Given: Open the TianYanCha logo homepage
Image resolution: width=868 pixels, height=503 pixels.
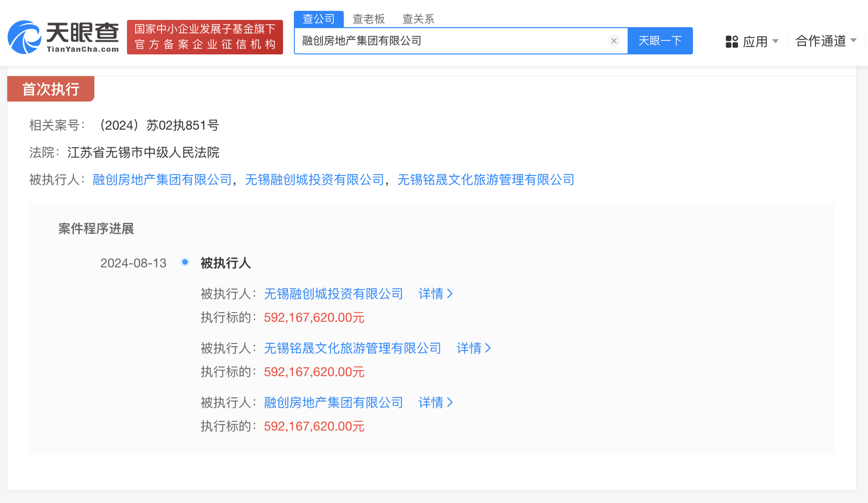Looking at the screenshot, I should point(63,37).
